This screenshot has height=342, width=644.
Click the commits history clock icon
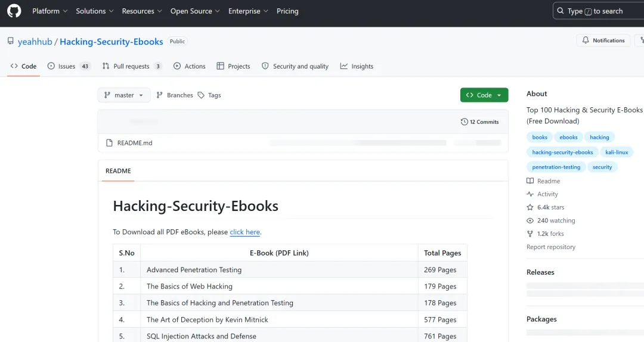pos(464,122)
